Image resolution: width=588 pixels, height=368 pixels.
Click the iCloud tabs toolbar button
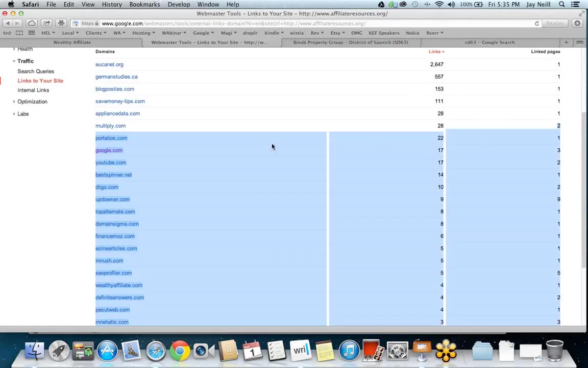pos(32,24)
